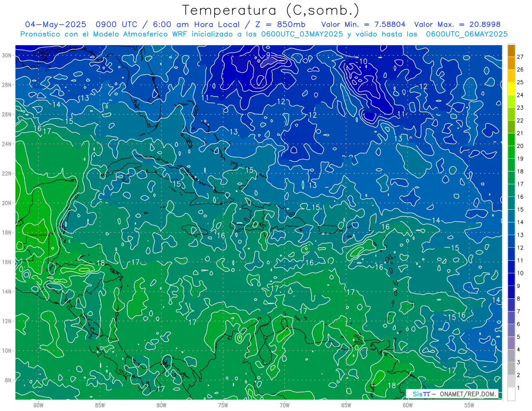Click the '21' value on the color legend

(x=520, y=133)
